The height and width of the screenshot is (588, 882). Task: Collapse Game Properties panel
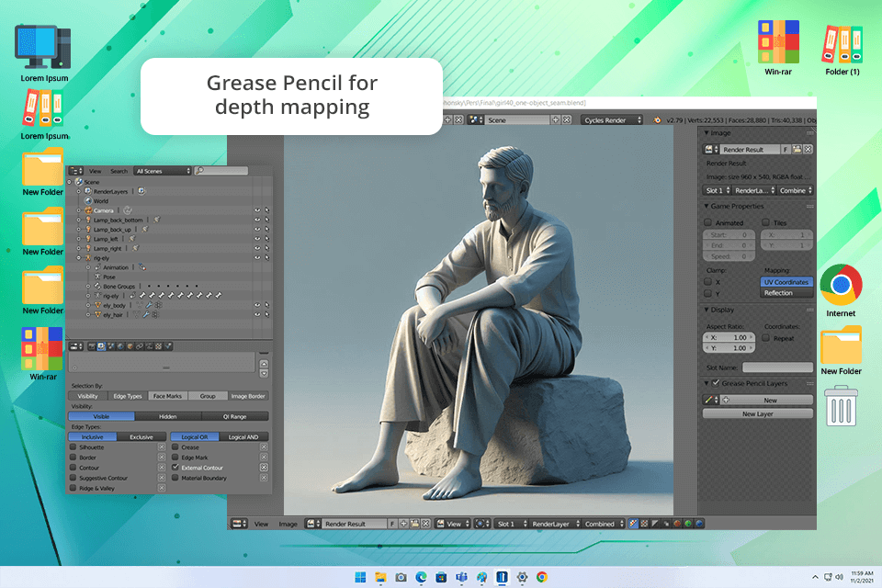coord(707,207)
